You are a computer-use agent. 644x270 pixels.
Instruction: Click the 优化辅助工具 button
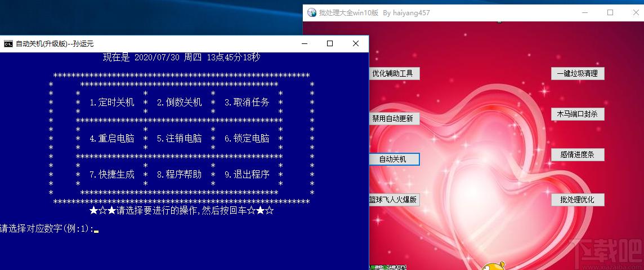pyautogui.click(x=394, y=74)
